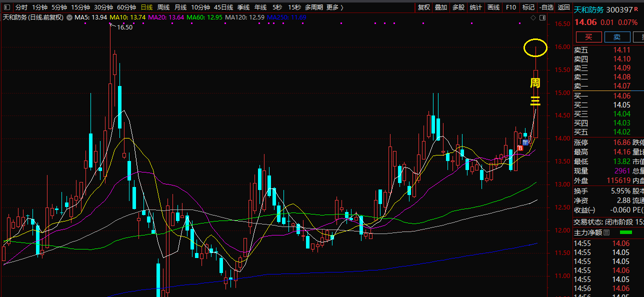Select the 45日线 period
This screenshot has width=644, height=297.
[x=223, y=7]
